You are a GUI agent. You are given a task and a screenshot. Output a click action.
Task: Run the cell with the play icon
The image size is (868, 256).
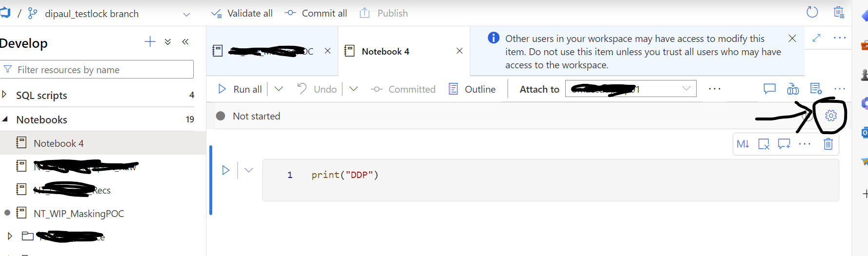pyautogui.click(x=226, y=170)
